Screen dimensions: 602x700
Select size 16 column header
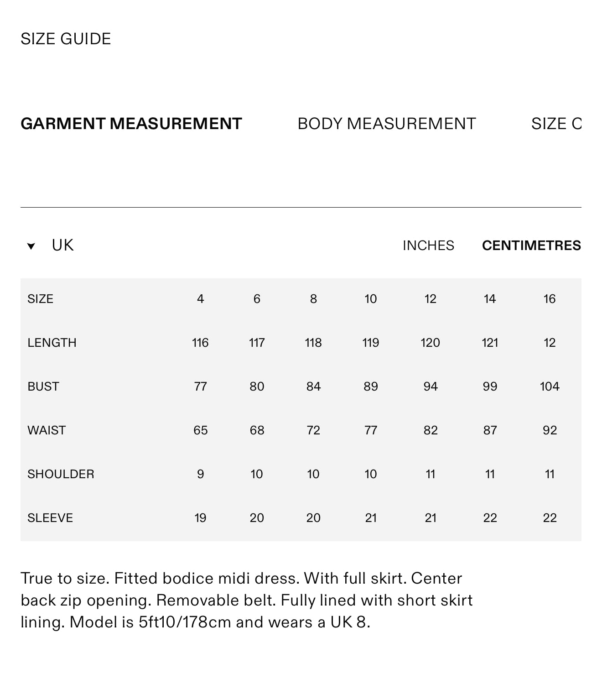(549, 299)
